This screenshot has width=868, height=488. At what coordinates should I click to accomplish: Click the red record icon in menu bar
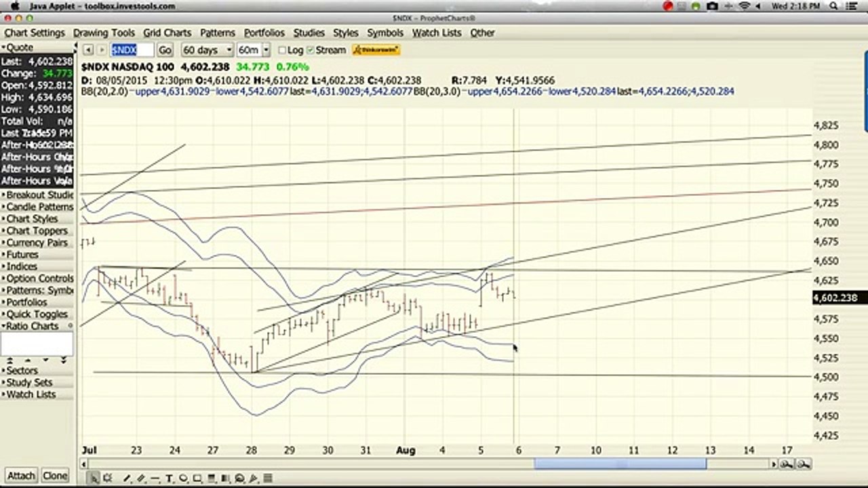(668, 6)
